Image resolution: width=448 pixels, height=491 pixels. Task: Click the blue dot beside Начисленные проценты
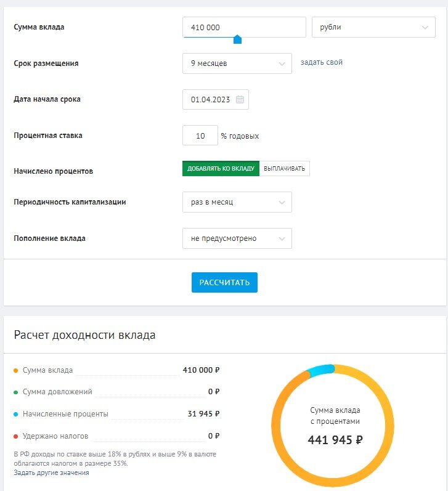pos(15,414)
